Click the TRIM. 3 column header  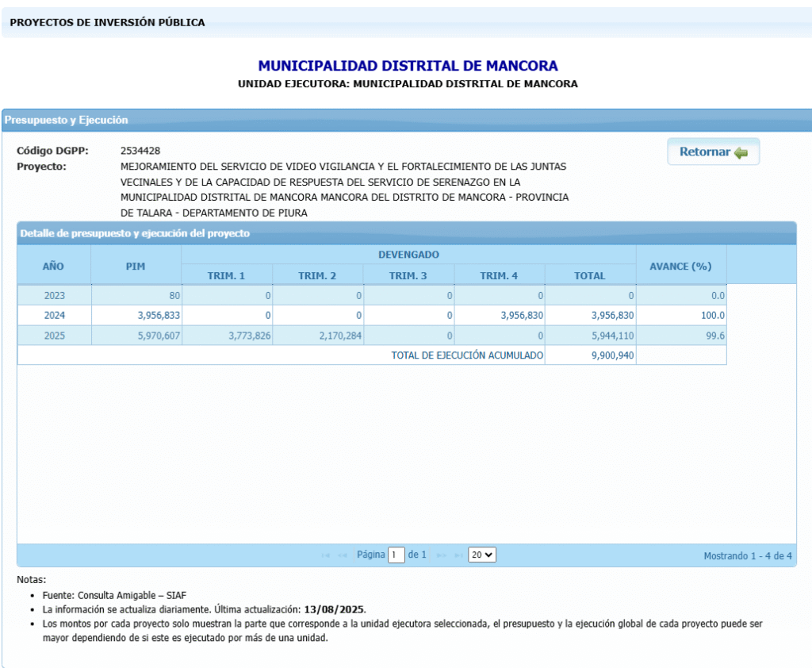click(408, 275)
